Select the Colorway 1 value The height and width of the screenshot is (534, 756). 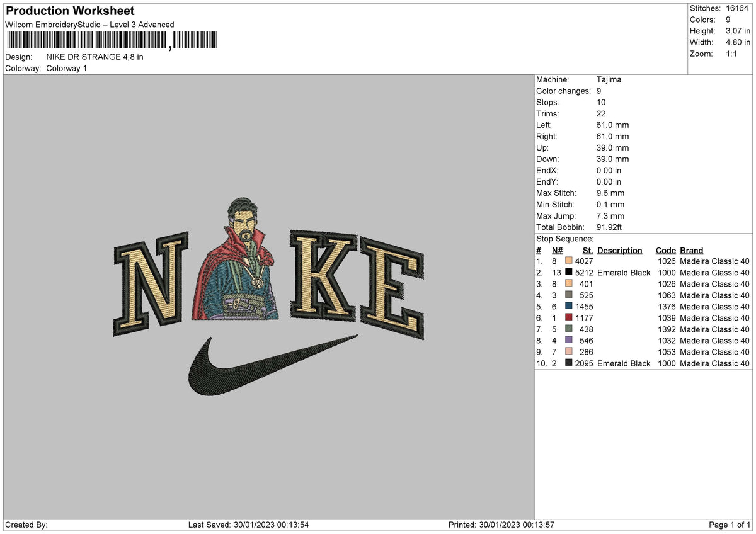tap(67, 68)
